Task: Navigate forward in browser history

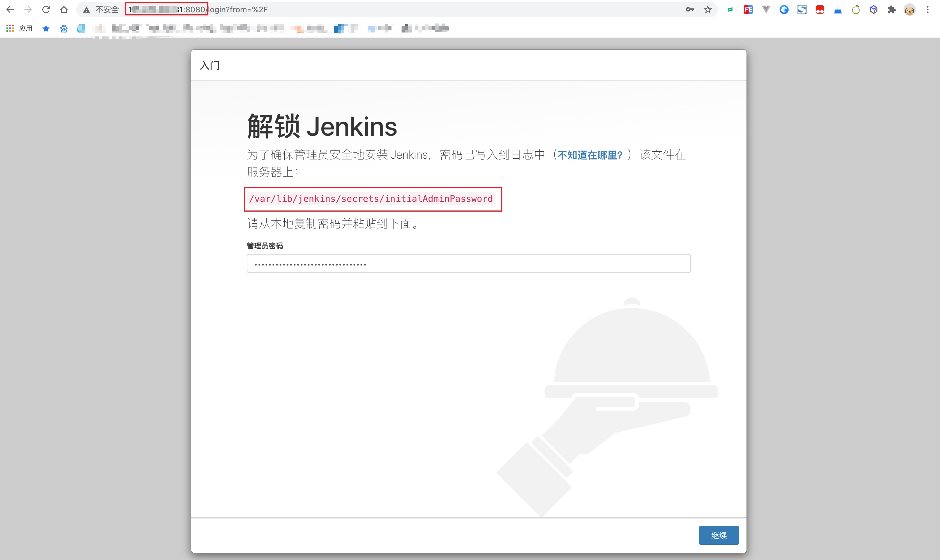Action: click(x=28, y=10)
